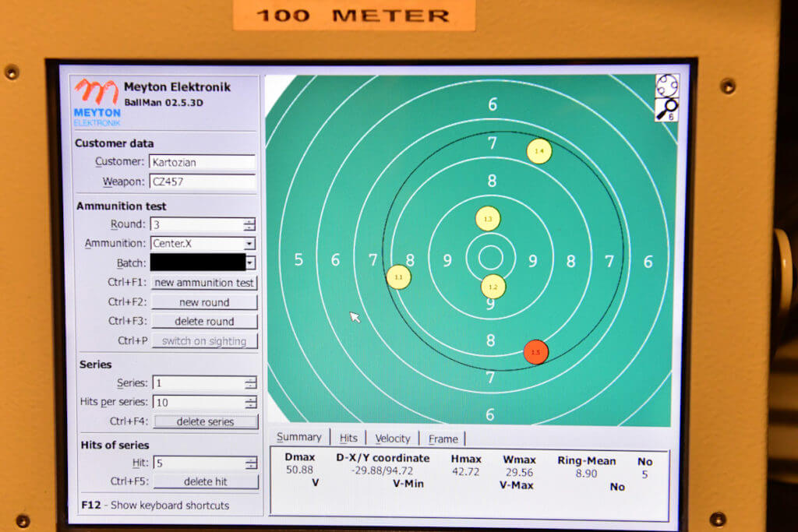Switch to the Hits tab
This screenshot has height=532, width=798.
coord(348,437)
